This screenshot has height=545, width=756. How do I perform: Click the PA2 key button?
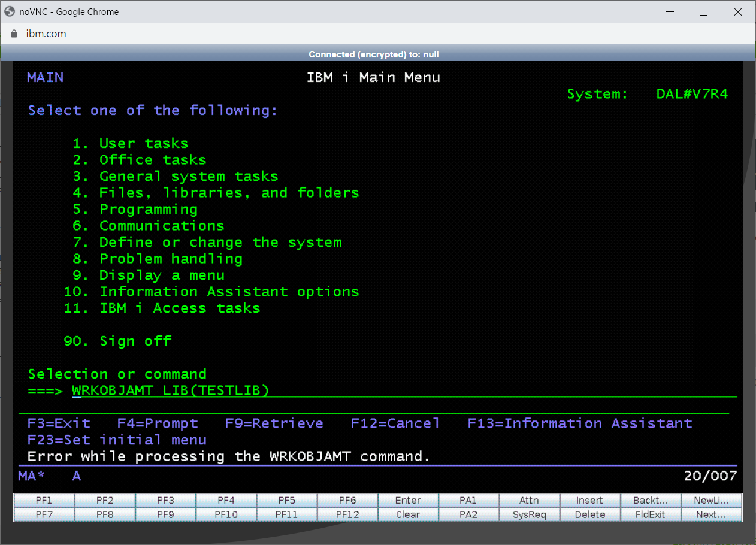coord(468,514)
